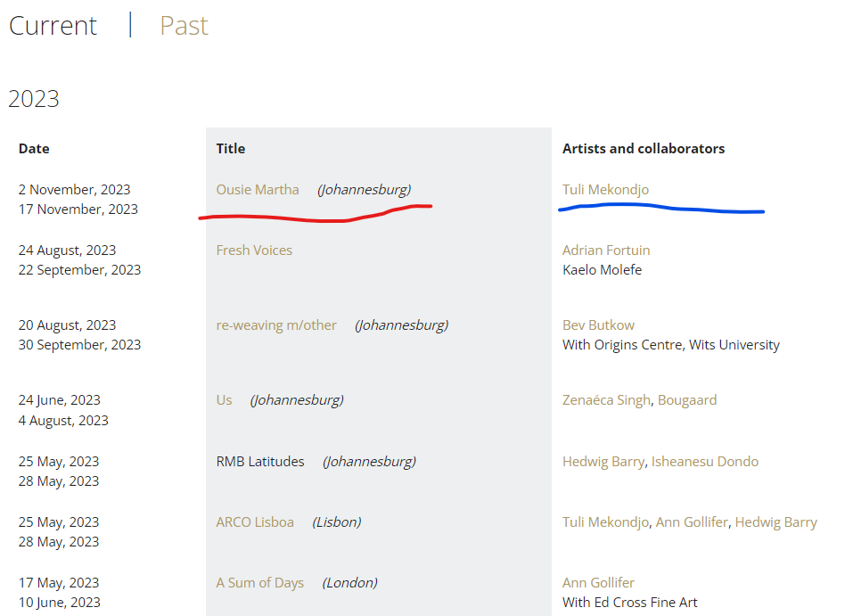Open the Ousie Martha exhibition link
The height and width of the screenshot is (616, 845).
click(258, 189)
